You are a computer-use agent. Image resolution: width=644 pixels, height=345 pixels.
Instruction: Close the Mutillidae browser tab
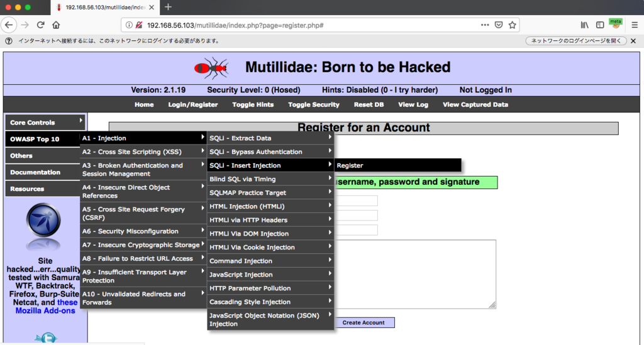(152, 8)
